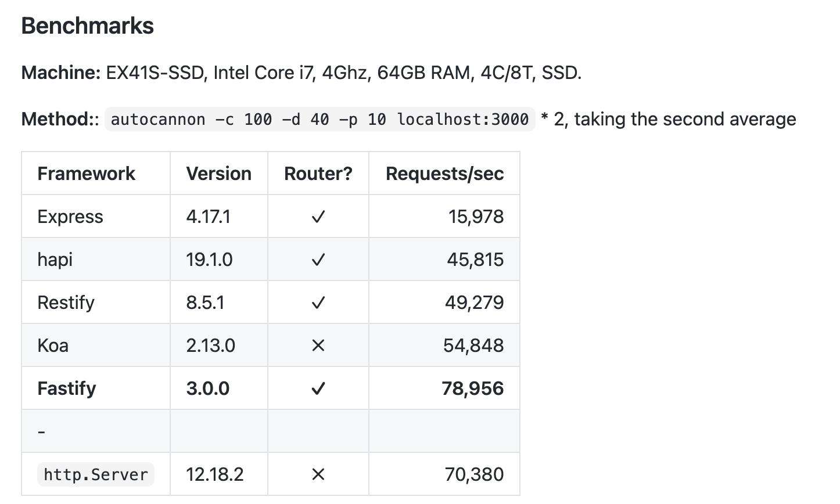Click the Requests/sec column header
Screen dimensions: 840x504
point(445,174)
